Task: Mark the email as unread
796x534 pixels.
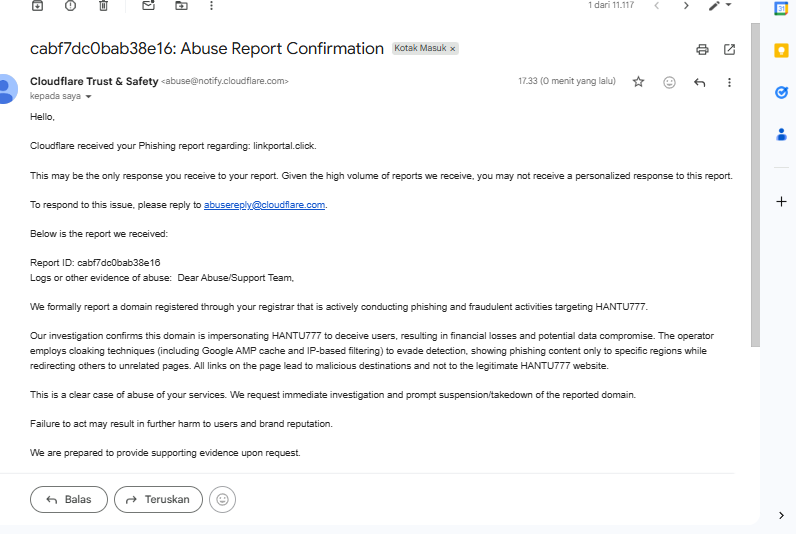Action: pos(148,5)
